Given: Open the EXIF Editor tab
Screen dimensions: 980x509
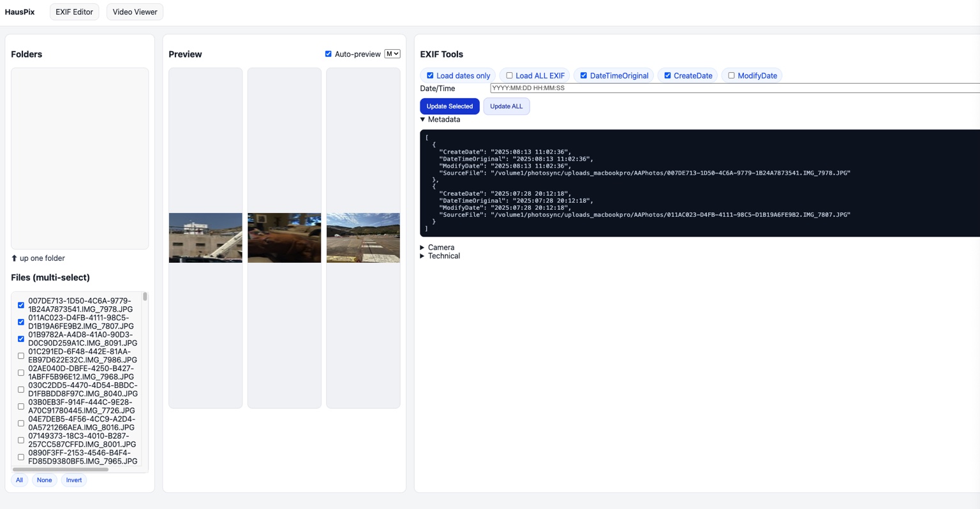Looking at the screenshot, I should click(x=74, y=12).
